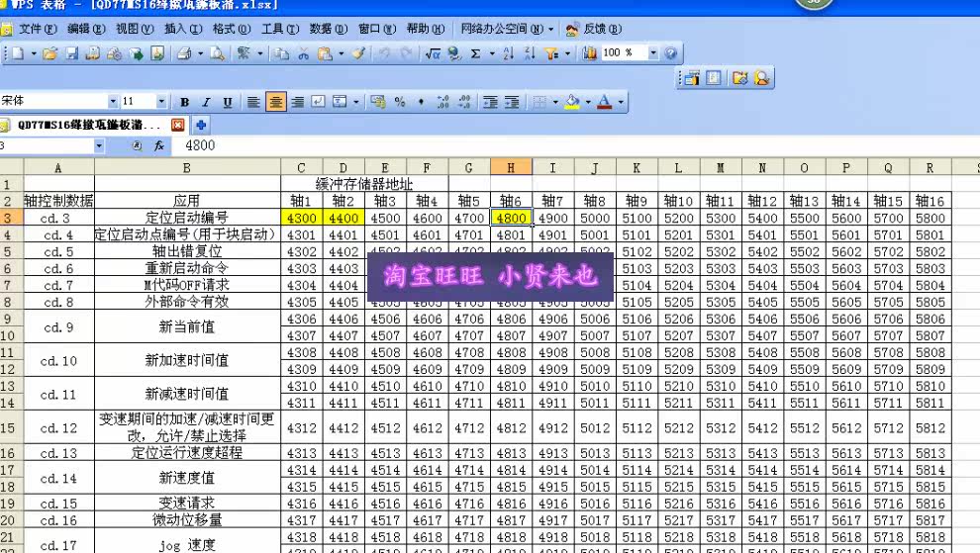The width and height of the screenshot is (980, 553).
Task: Expand the font size 11 dropdown
Action: (161, 101)
